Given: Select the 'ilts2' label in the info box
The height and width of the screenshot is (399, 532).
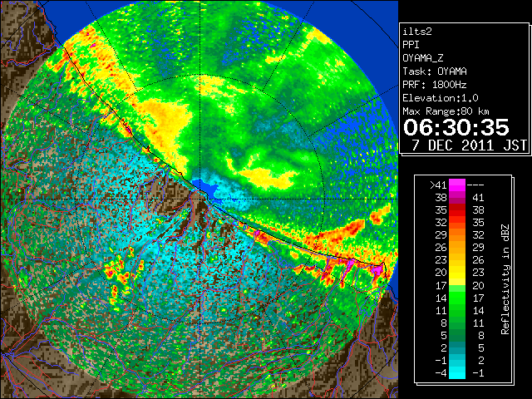Looking at the screenshot, I should (417, 32).
